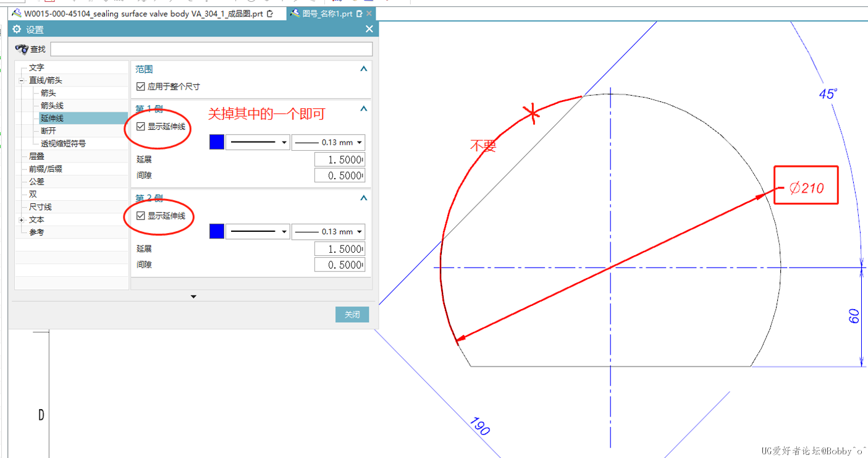Click the 关闭 button
Screen dimensions: 868x458
tap(352, 315)
